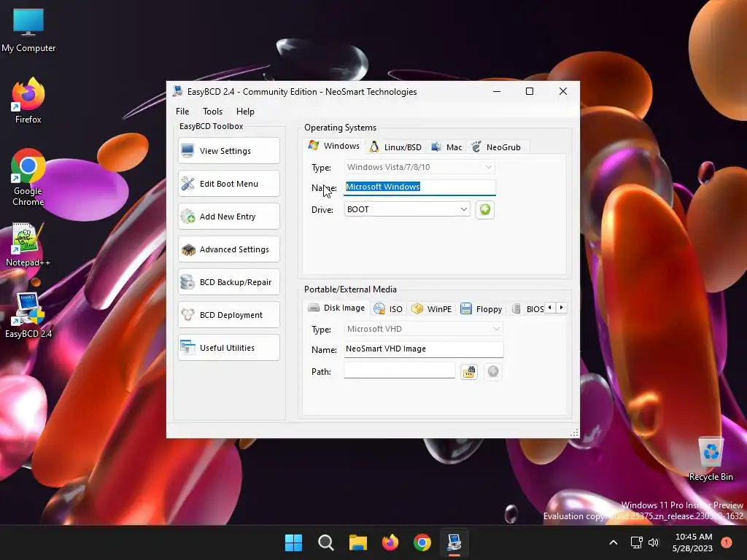
Task: Select the Firefox desktop shortcut
Action: 28,101
